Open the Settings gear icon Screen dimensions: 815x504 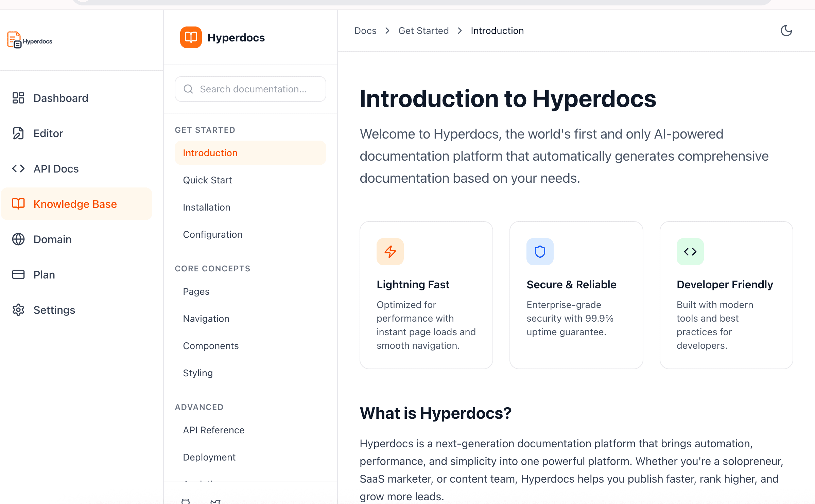18,310
